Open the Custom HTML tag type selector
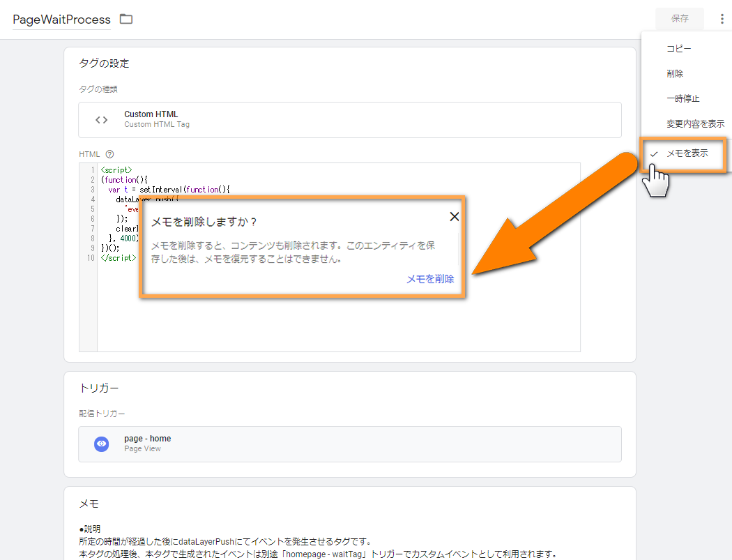The height and width of the screenshot is (560, 732). click(x=350, y=120)
